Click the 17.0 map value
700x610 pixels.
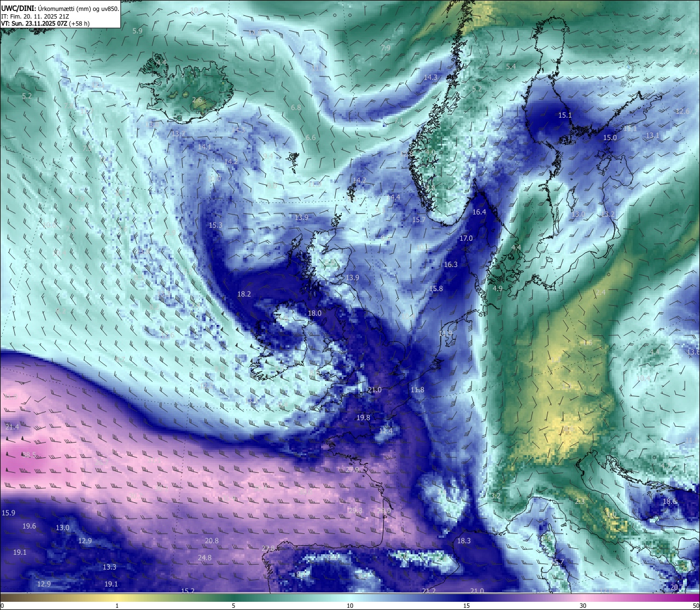tap(466, 239)
